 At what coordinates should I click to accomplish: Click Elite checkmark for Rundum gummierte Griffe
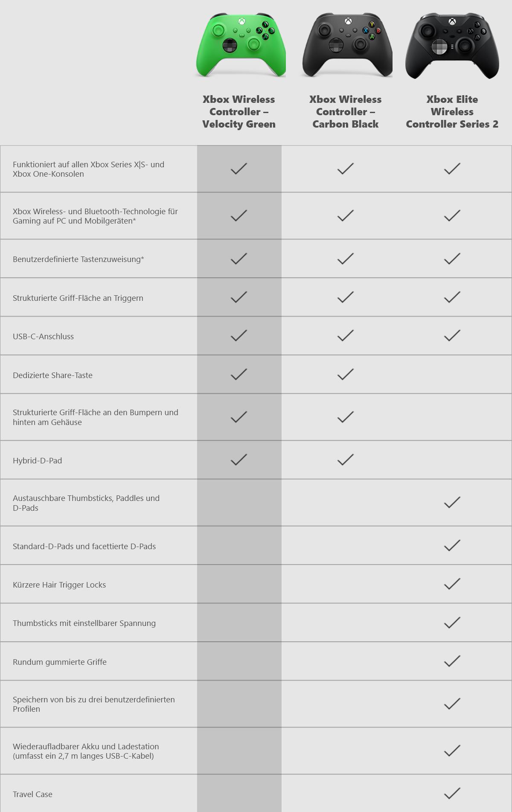point(452,661)
